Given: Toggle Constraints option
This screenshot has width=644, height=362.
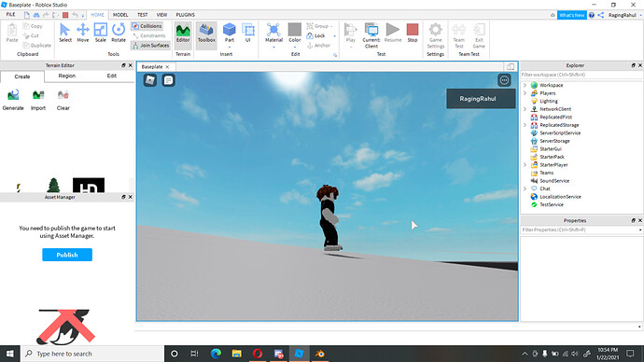Looking at the screenshot, I should [x=148, y=35].
